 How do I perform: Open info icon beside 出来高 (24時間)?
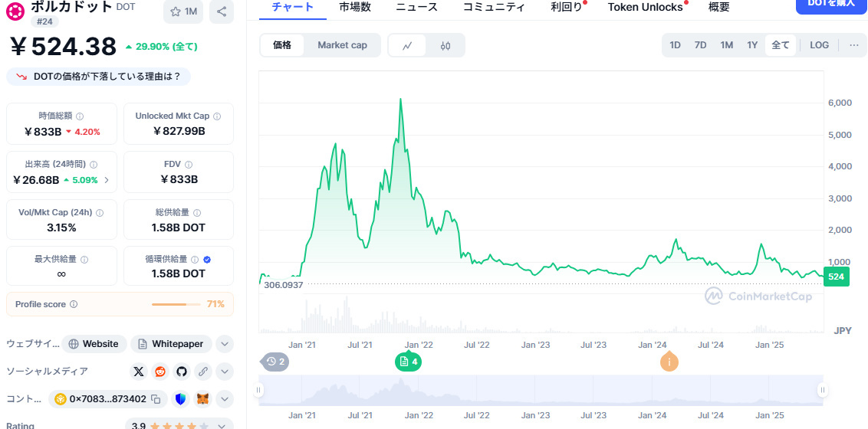pyautogui.click(x=94, y=164)
